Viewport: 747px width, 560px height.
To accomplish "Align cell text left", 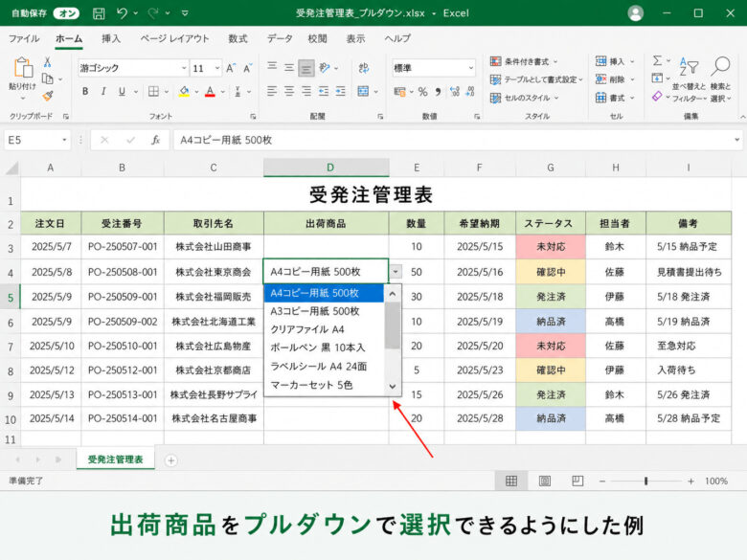I will point(272,91).
